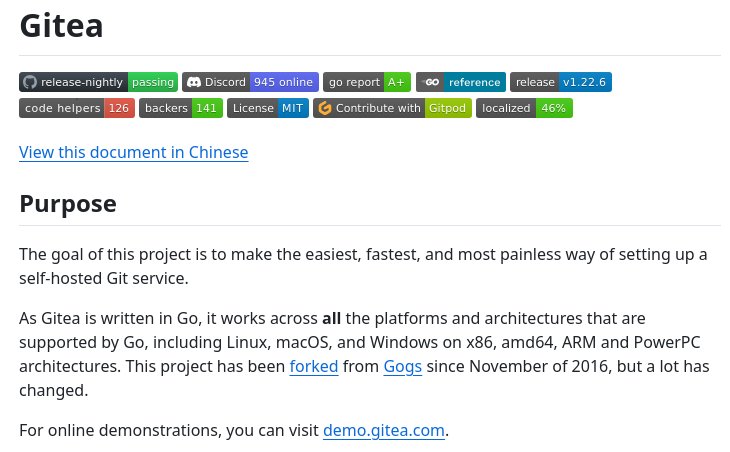Visit the demo.gitea.com link
730x452 pixels.
[x=383, y=431]
